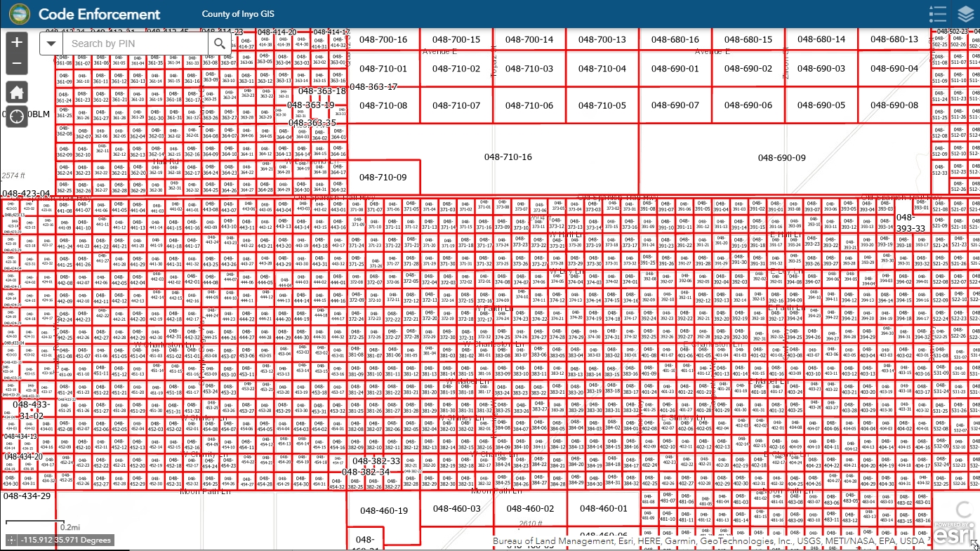Open the Layer List panel

[x=966, y=14]
